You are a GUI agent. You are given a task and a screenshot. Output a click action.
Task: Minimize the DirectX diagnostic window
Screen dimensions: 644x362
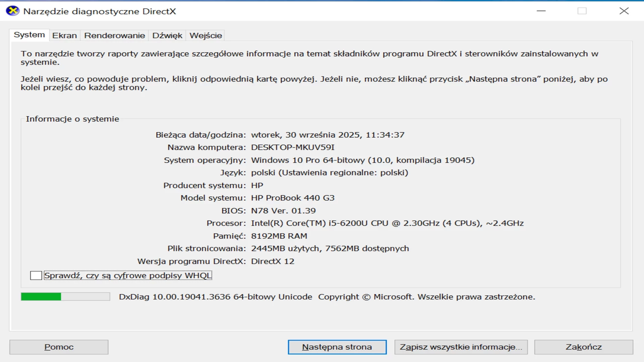[x=541, y=11]
